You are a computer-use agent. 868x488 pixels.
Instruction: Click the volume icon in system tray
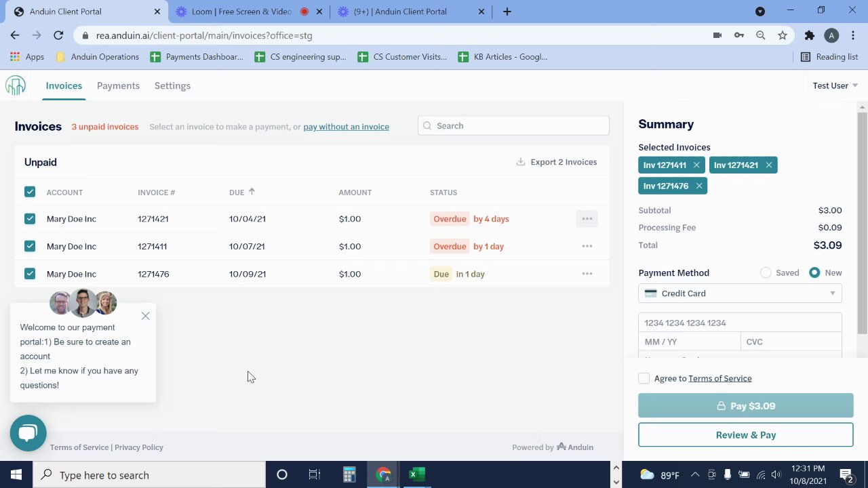tap(776, 475)
